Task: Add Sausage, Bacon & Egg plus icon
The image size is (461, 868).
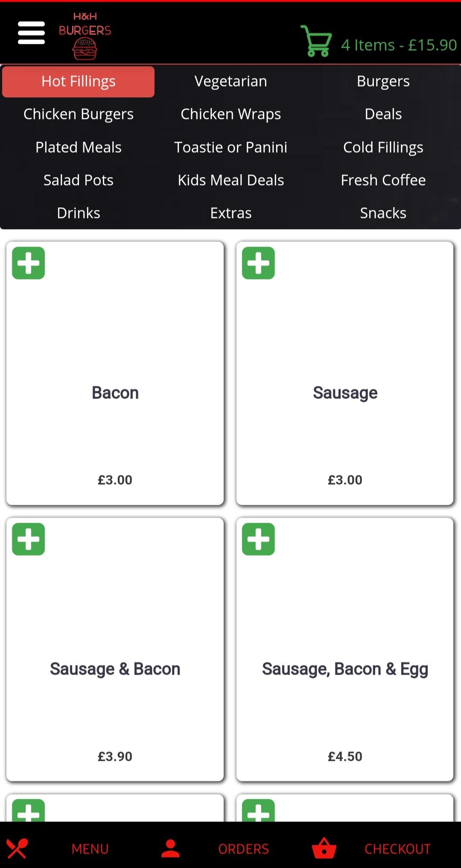Action: (x=258, y=539)
